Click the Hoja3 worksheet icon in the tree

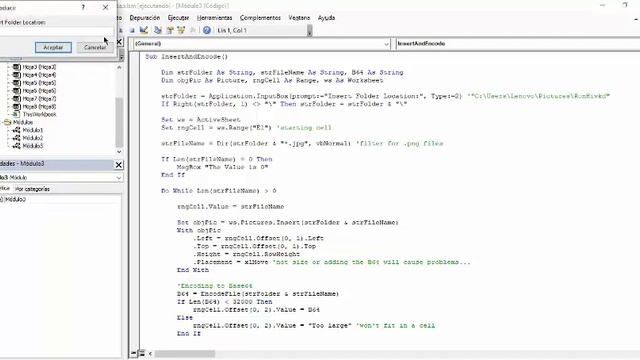(x=16, y=67)
